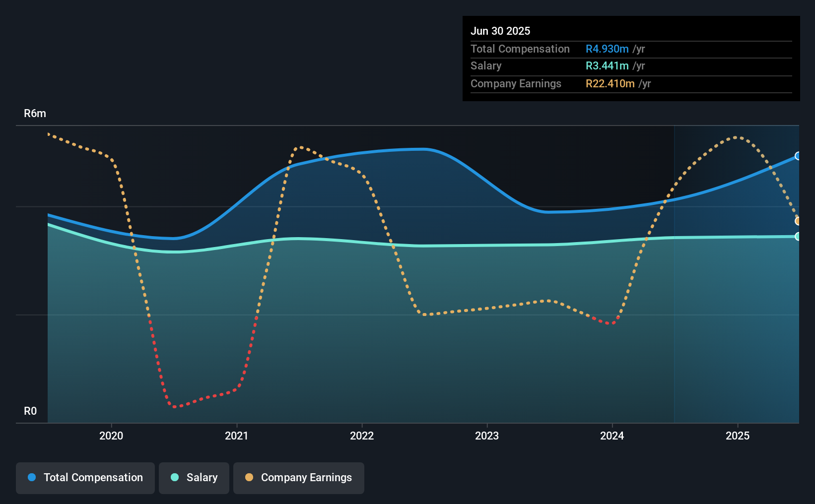The image size is (815, 504).
Task: Click the Total Compensation tooltip row label
Action: [520, 49]
